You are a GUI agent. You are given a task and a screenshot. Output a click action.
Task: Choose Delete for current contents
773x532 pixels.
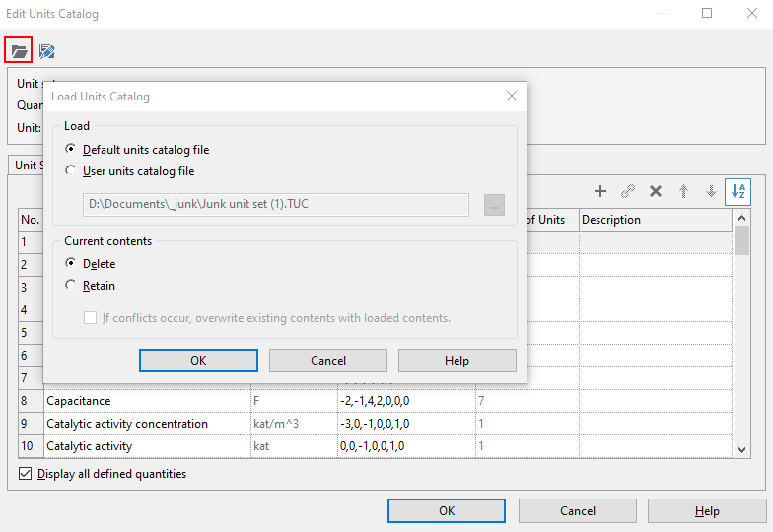(x=70, y=264)
